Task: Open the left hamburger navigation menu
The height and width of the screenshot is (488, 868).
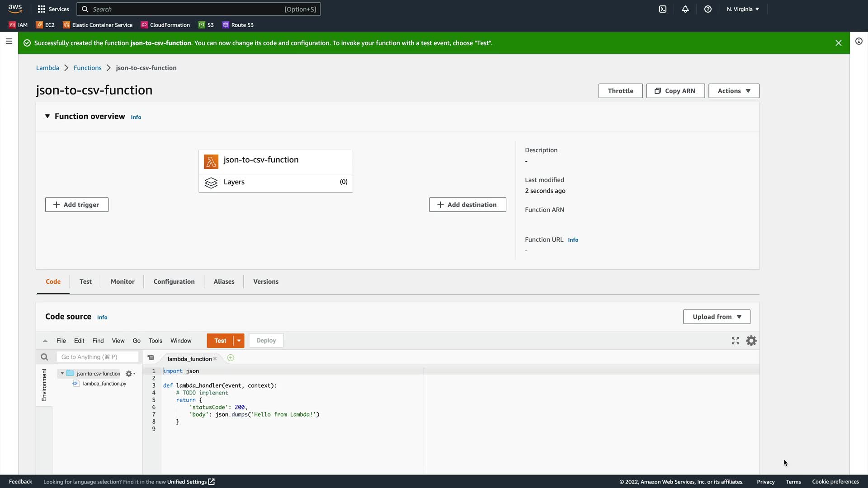Action: click(x=9, y=41)
